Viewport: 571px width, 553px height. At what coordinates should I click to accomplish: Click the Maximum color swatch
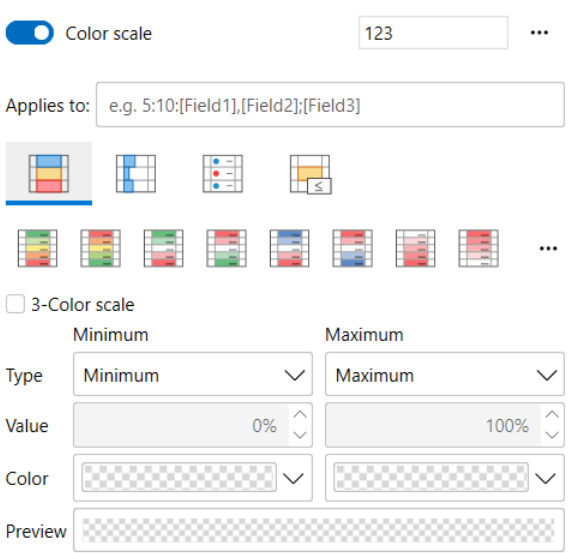coord(431,477)
